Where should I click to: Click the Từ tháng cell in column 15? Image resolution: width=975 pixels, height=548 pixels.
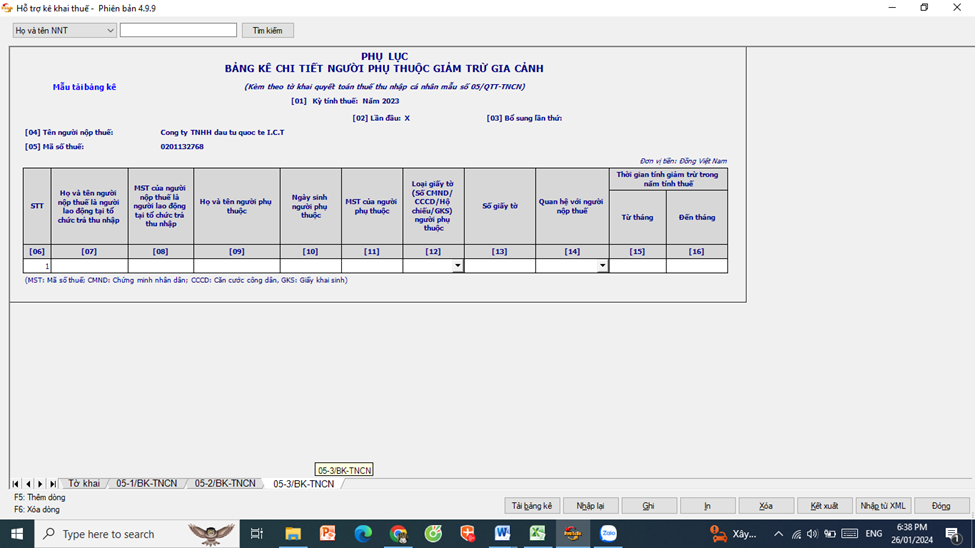(x=637, y=266)
